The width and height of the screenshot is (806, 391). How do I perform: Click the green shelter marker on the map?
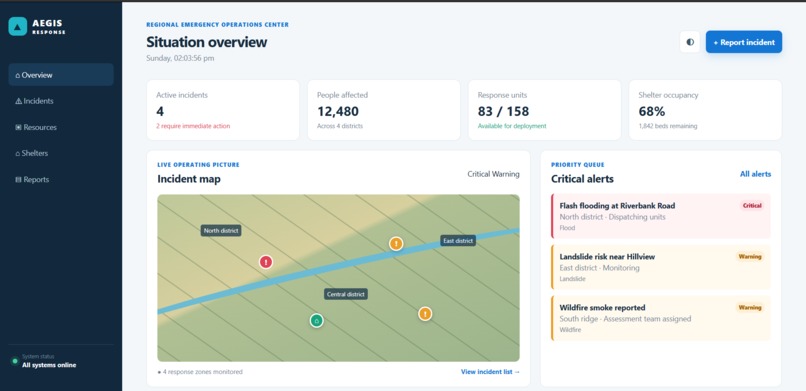click(317, 321)
